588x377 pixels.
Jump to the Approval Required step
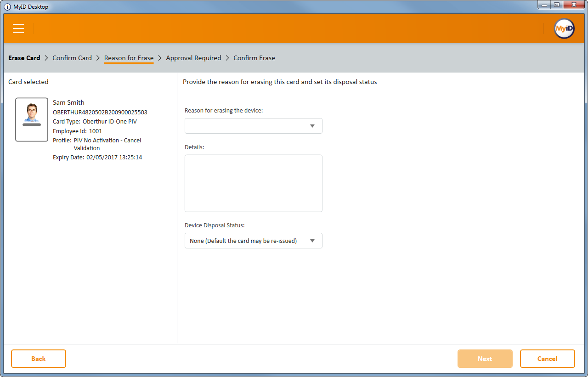click(x=193, y=58)
